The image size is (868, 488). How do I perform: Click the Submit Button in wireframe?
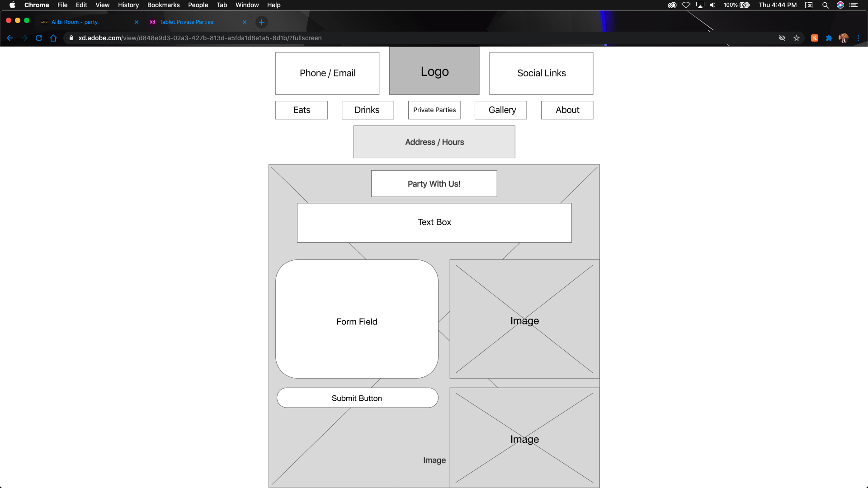pos(357,398)
